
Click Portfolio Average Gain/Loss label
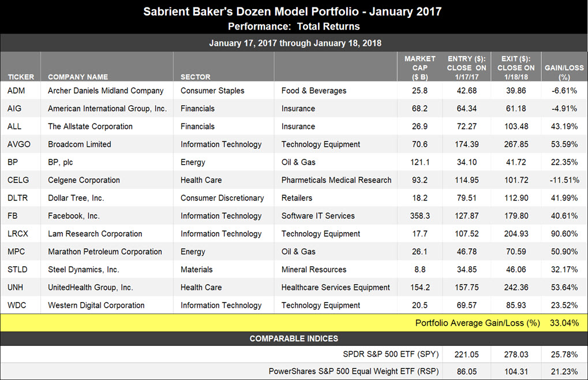(x=477, y=323)
